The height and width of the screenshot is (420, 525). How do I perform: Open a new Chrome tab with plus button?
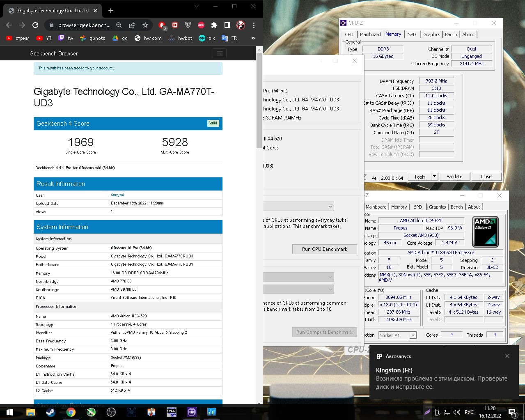111,11
